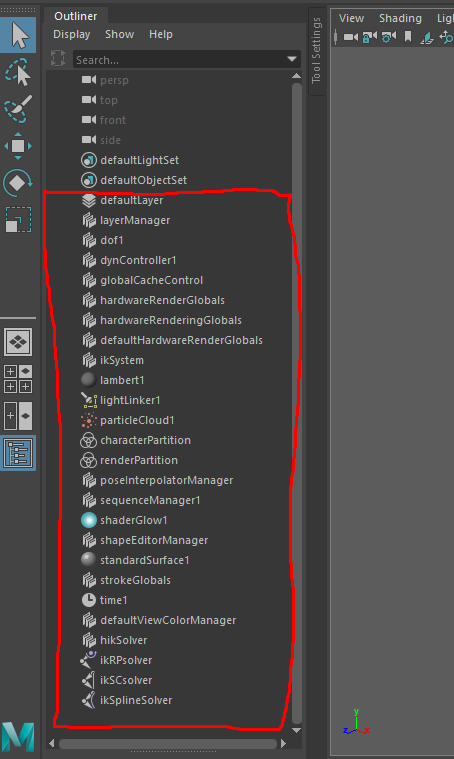Select sequenceManager1 node
Viewport: 454px width, 759px height.
[150, 500]
